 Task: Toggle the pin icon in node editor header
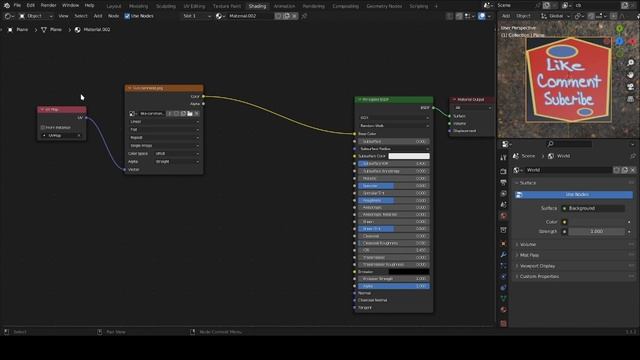[x=304, y=16]
